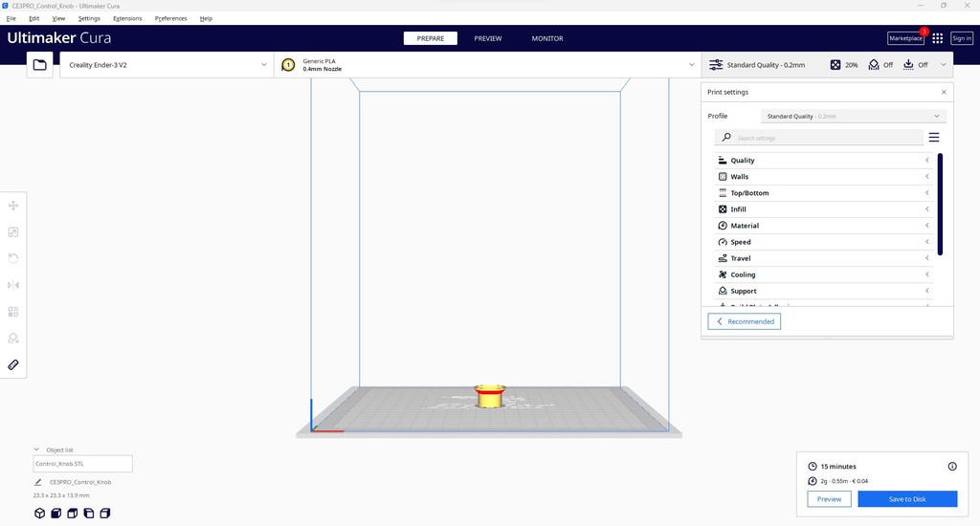Select the Move tool in left toolbar

13,206
